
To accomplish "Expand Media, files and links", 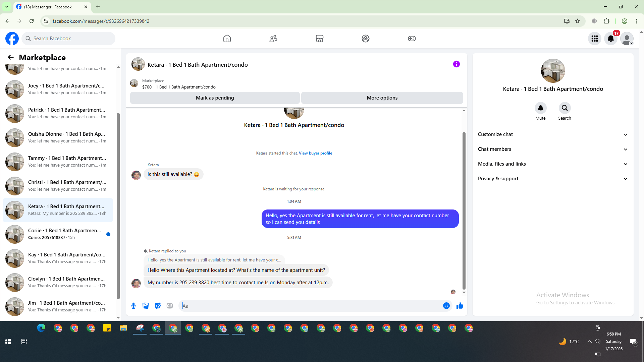I will 552,164.
